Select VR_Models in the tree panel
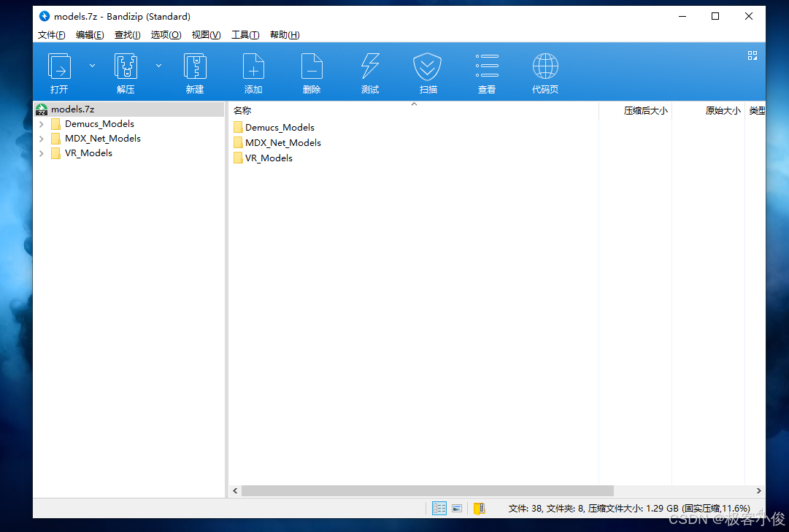 88,153
